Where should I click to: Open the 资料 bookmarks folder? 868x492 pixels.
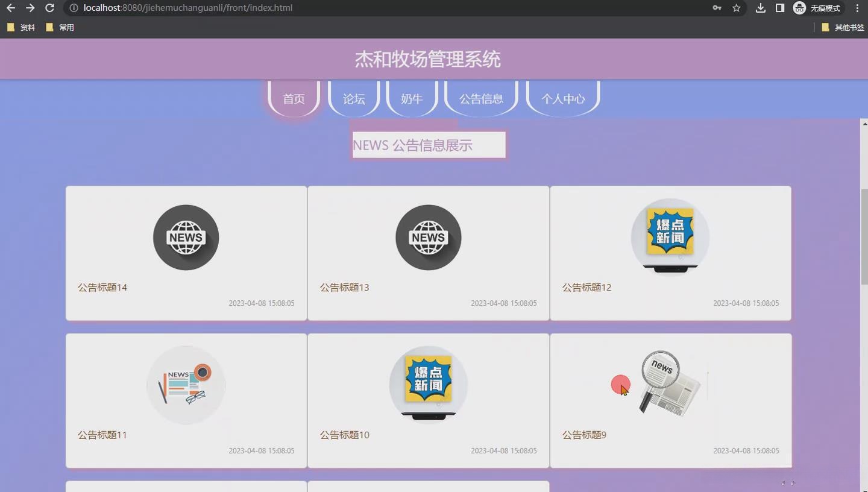21,27
